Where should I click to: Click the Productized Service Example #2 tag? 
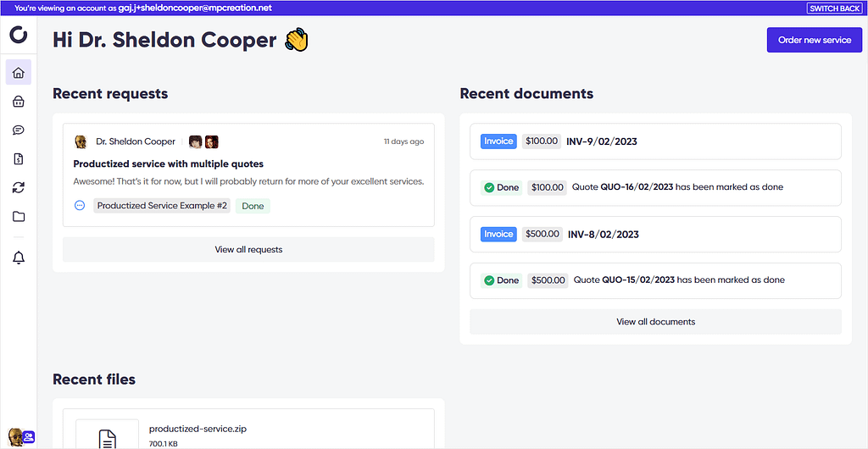tap(162, 206)
